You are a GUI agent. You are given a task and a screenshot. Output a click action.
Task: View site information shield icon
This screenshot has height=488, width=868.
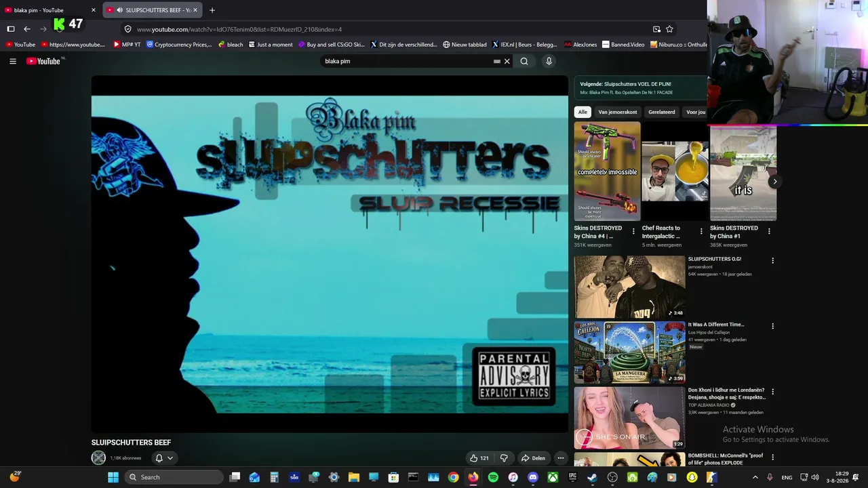pos(127,29)
